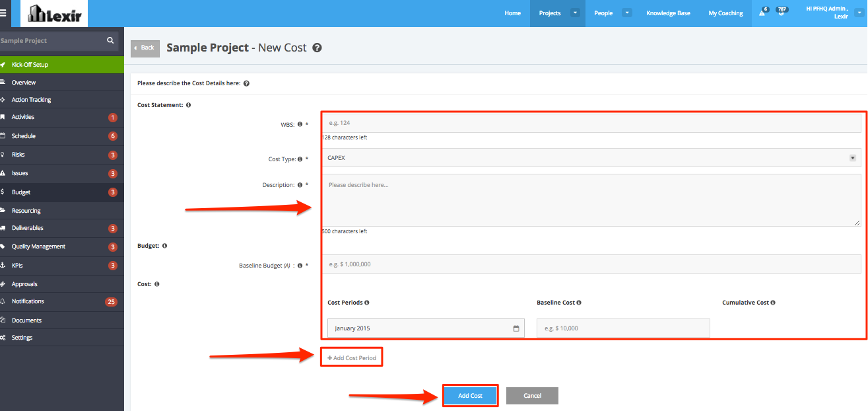Go to Action Tracking
The width and height of the screenshot is (868, 411).
point(62,100)
